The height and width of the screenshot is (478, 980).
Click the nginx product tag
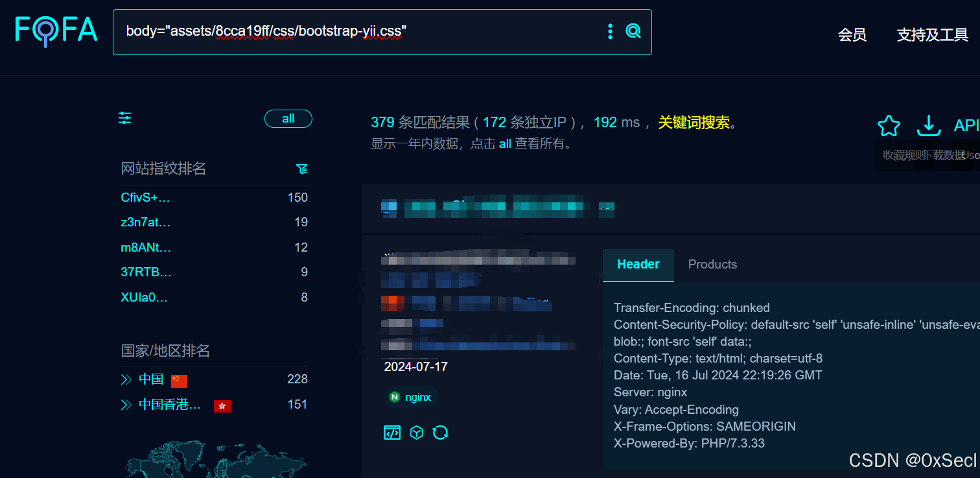coord(411,397)
